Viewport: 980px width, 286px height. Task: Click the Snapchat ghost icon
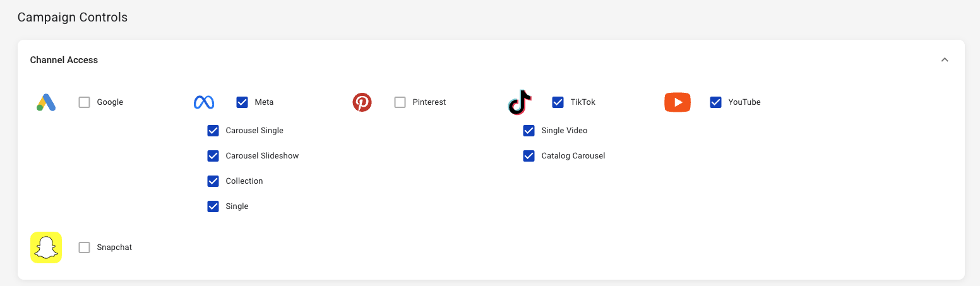coord(46,247)
